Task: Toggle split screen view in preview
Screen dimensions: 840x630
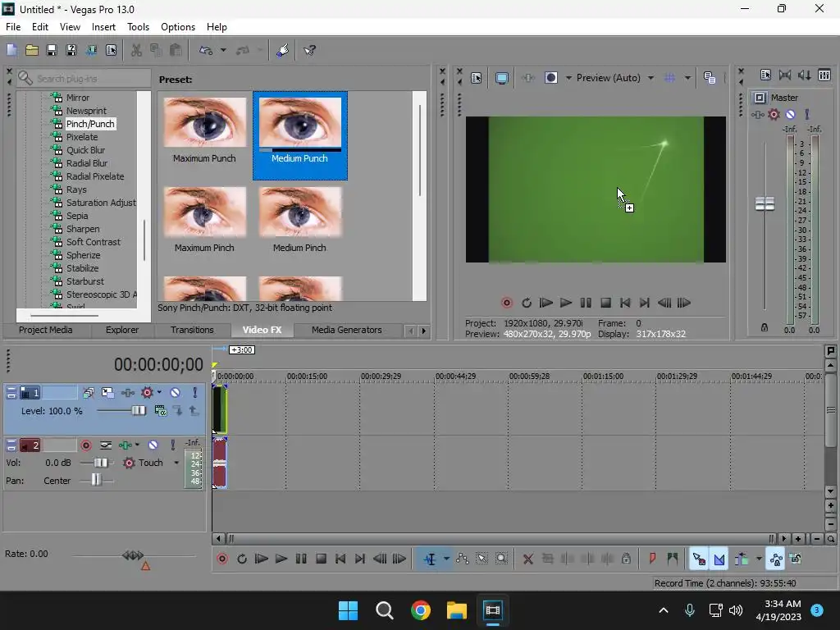Action: coord(550,78)
